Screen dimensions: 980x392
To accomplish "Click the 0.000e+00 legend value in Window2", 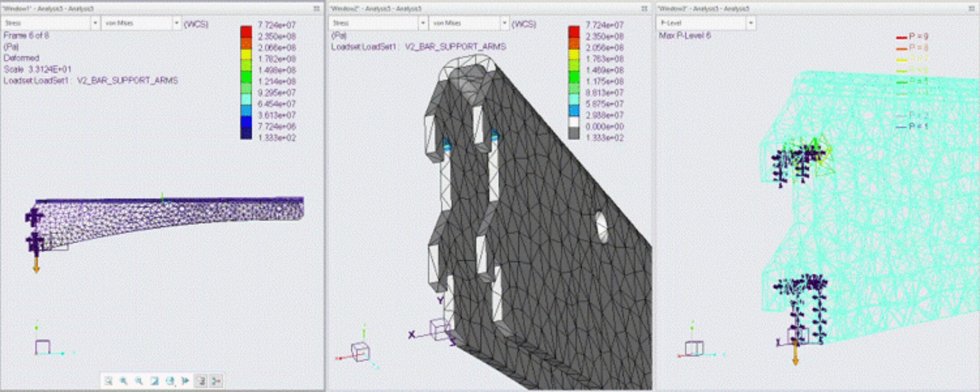I will [x=604, y=127].
